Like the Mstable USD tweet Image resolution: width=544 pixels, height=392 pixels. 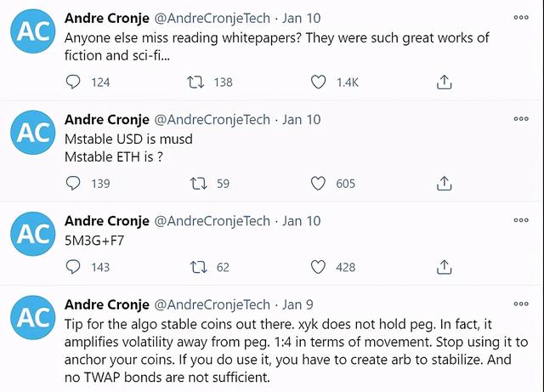(319, 183)
